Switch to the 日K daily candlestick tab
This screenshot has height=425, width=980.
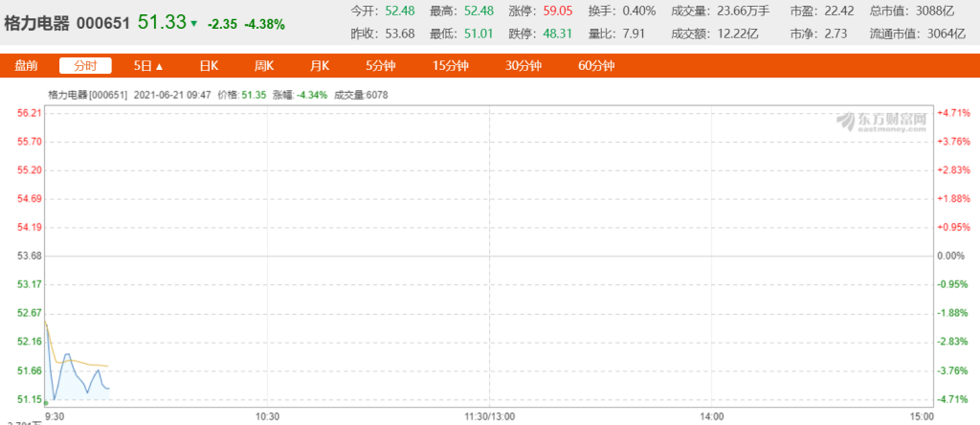208,66
